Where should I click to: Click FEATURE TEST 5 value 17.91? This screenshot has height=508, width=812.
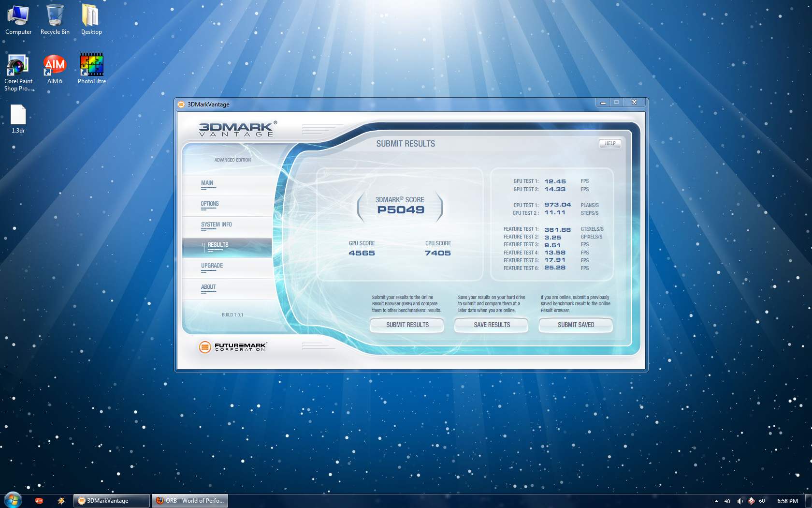[555, 260]
